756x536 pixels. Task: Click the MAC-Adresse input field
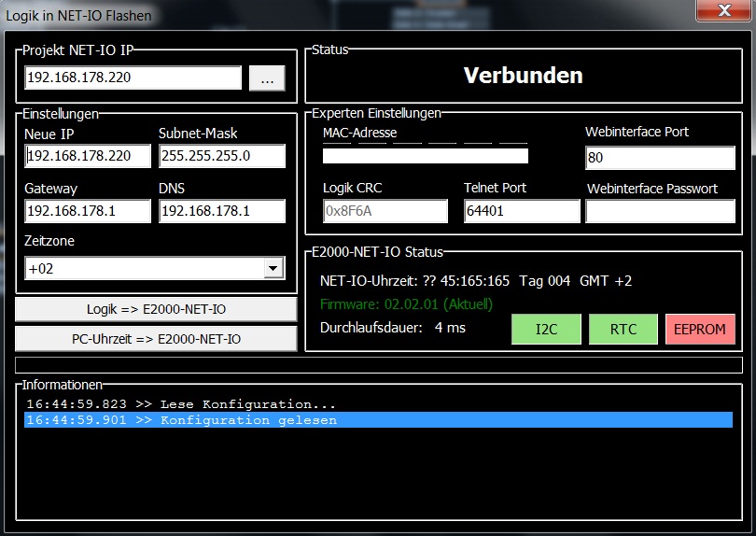(x=426, y=156)
